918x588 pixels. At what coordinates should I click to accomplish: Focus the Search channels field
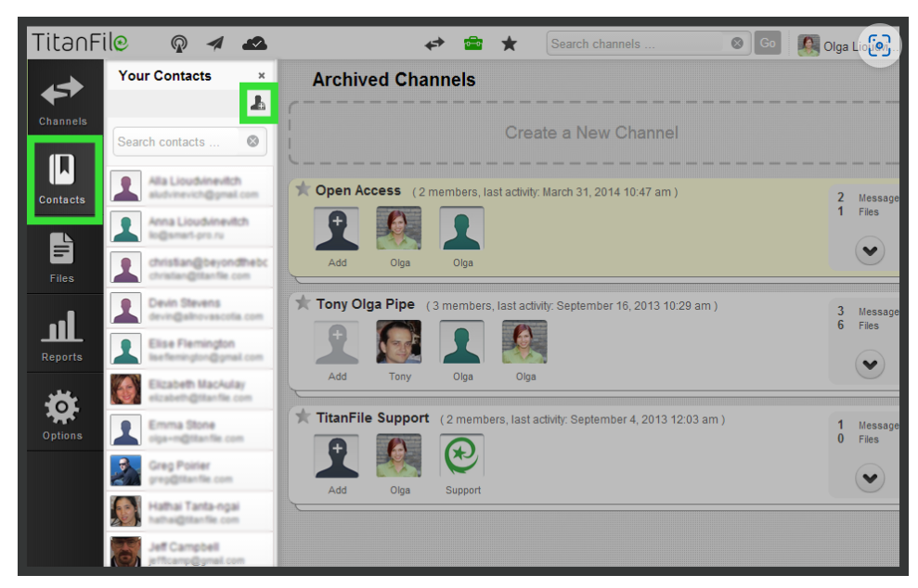(x=649, y=44)
